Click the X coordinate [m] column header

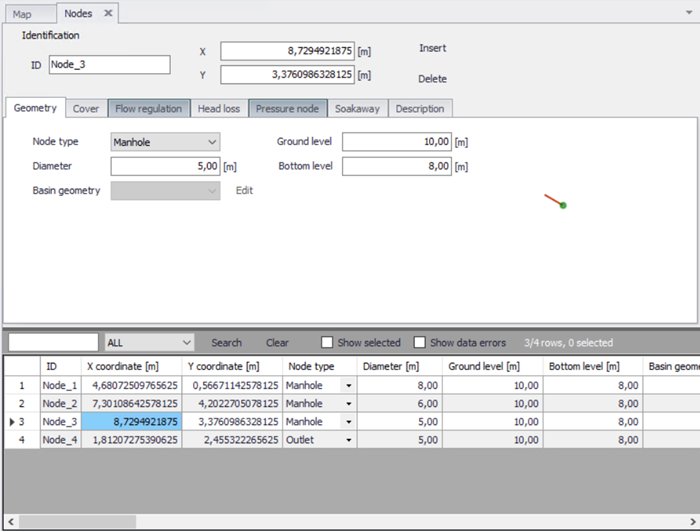click(x=132, y=366)
